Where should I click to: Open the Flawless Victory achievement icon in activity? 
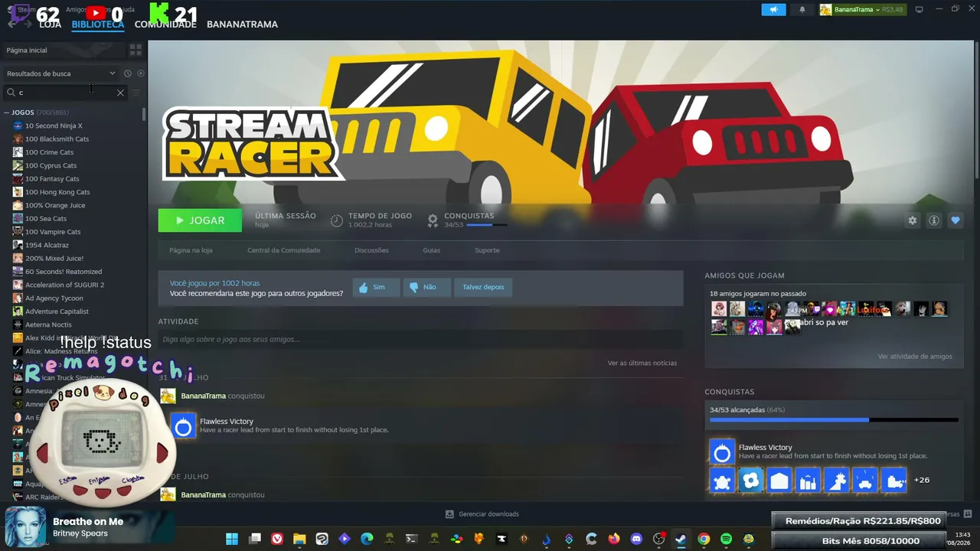tap(183, 426)
